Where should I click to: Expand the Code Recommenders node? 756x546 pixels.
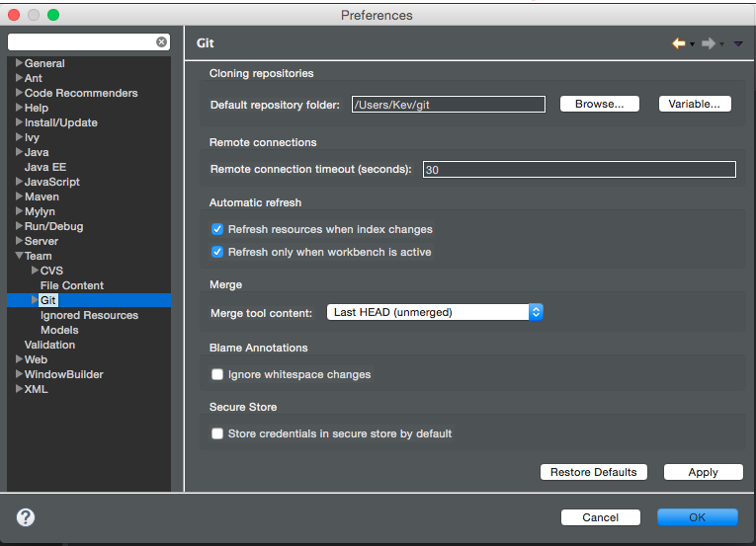click(x=20, y=93)
